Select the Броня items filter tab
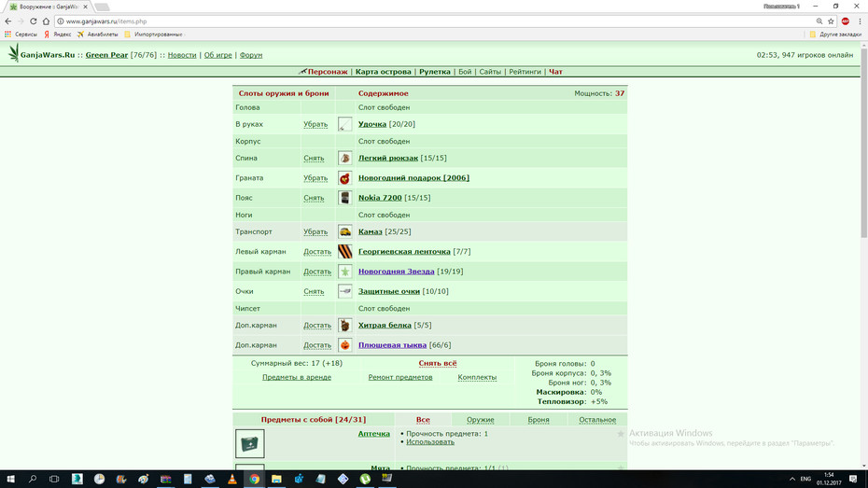The height and width of the screenshot is (488, 868). coord(539,420)
